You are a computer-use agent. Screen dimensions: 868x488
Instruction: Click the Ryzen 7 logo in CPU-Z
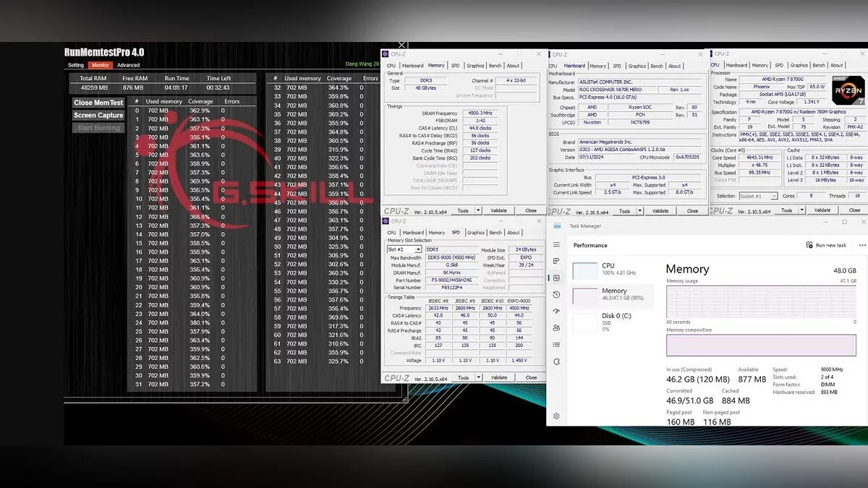pyautogui.click(x=847, y=90)
